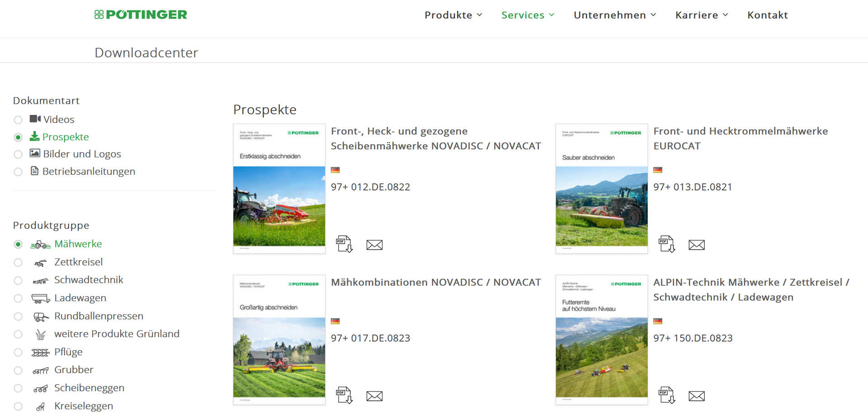This screenshot has height=418, width=868.
Task: Select Zettkreisel product group radio
Action: pyautogui.click(x=18, y=262)
